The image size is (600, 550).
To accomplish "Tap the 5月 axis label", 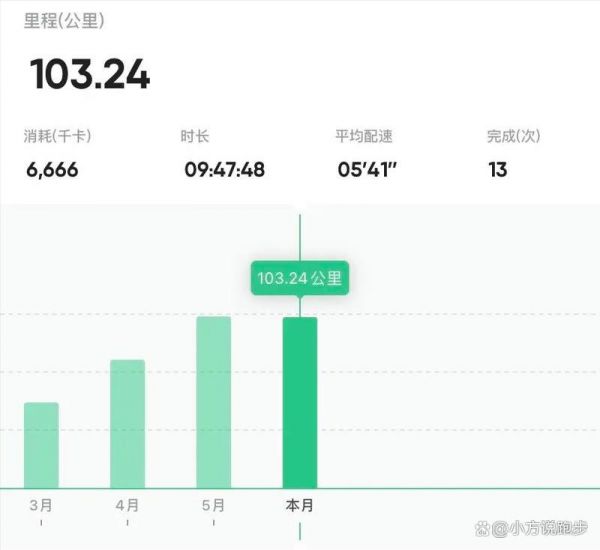I will pyautogui.click(x=214, y=505).
